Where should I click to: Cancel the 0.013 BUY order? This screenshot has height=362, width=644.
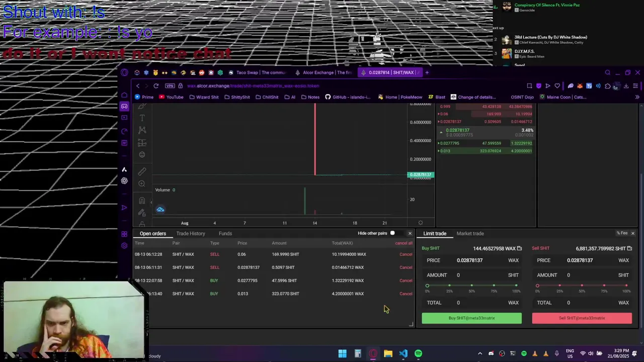point(406,294)
